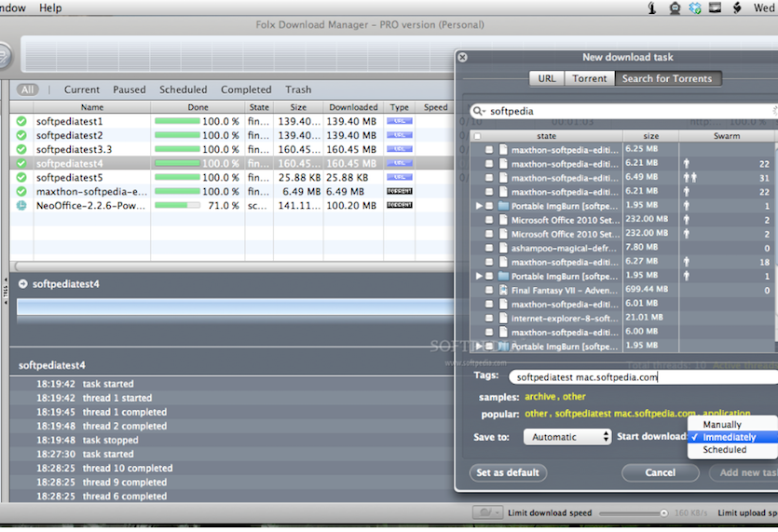
Task: Click the URL type badge of softpediatest1
Action: tap(400, 121)
